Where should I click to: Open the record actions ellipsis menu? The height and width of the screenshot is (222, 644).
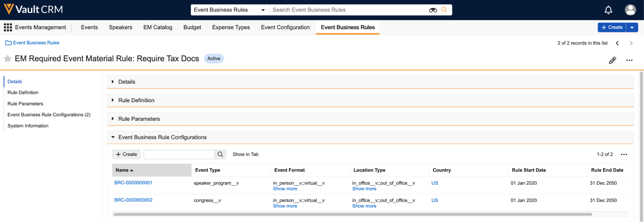(x=629, y=60)
